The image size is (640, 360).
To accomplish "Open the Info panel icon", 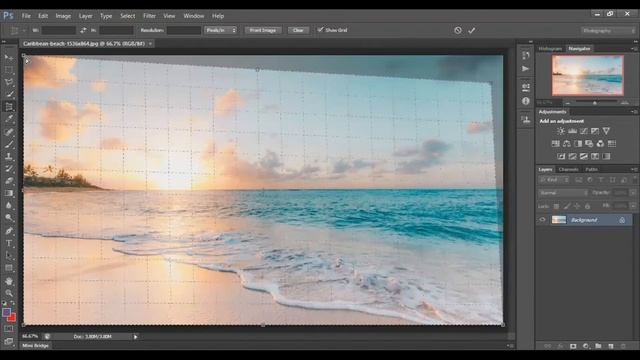I will (526, 101).
